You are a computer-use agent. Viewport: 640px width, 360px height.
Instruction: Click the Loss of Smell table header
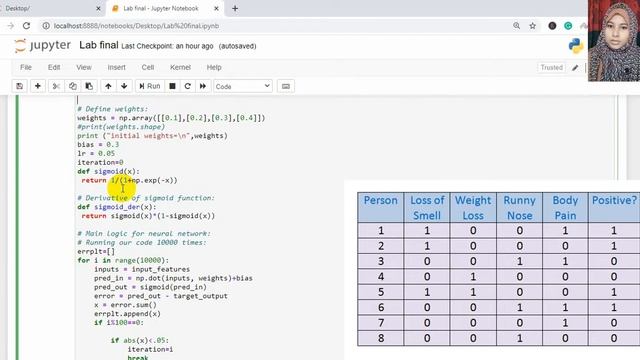point(427,207)
